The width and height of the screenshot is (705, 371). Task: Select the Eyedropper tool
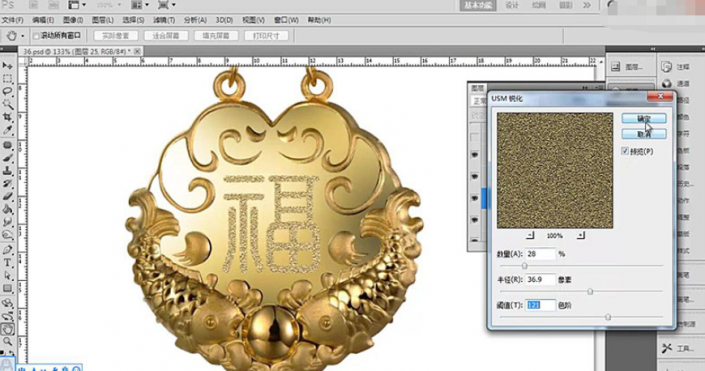pos(7,130)
